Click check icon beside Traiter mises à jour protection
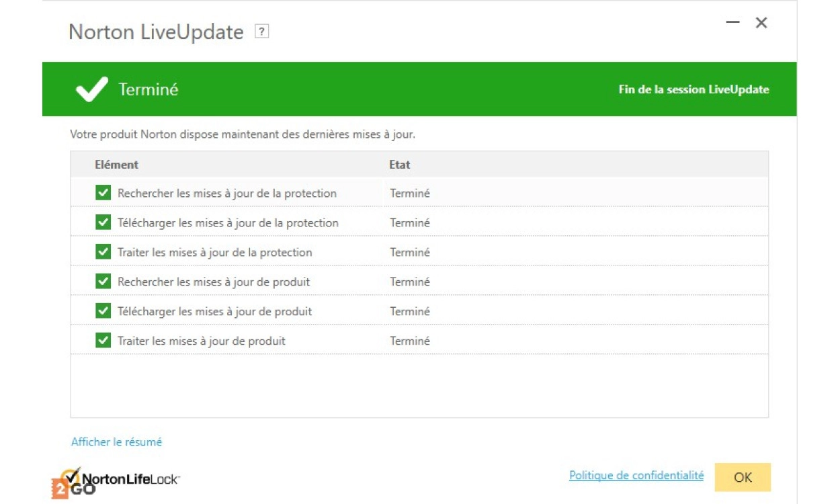Viewport: 840px width, 504px height. 103,252
